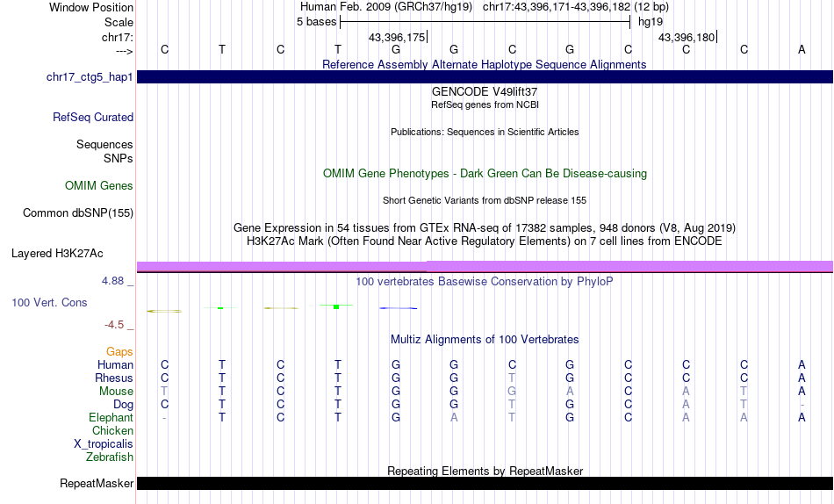Image resolution: width=834 pixels, height=504 pixels.
Task: Click the X_tropicalis species row label
Action: [x=104, y=444]
